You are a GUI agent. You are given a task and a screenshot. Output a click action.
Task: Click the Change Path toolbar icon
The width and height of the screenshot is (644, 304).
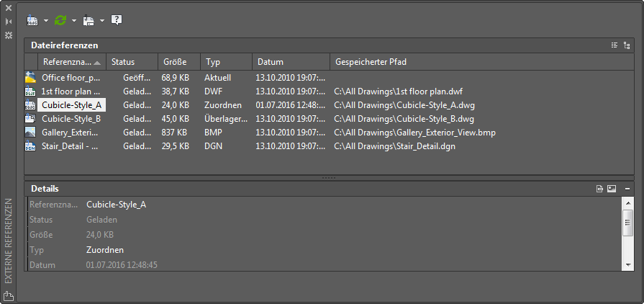coord(89,20)
